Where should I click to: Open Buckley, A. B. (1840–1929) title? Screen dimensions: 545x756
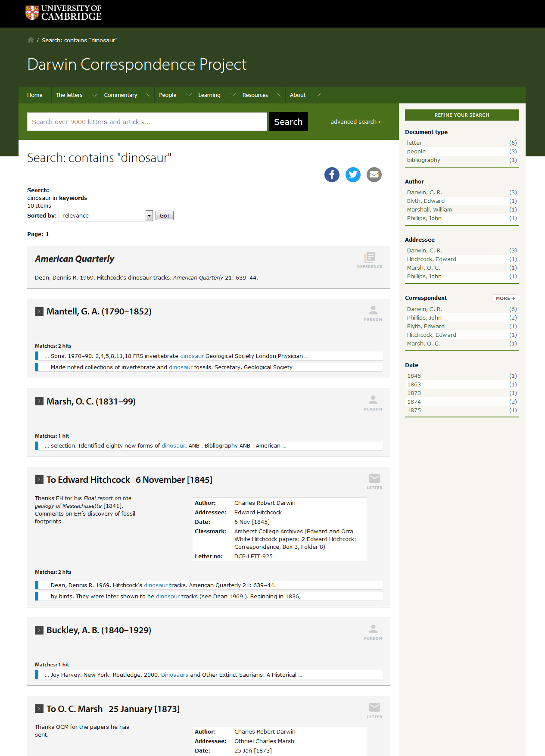pyautogui.click(x=99, y=630)
